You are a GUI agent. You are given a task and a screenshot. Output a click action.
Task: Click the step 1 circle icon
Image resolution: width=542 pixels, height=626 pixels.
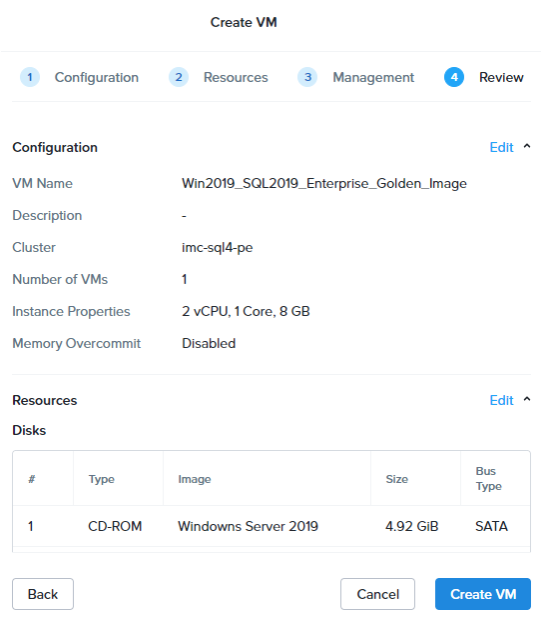pos(30,77)
